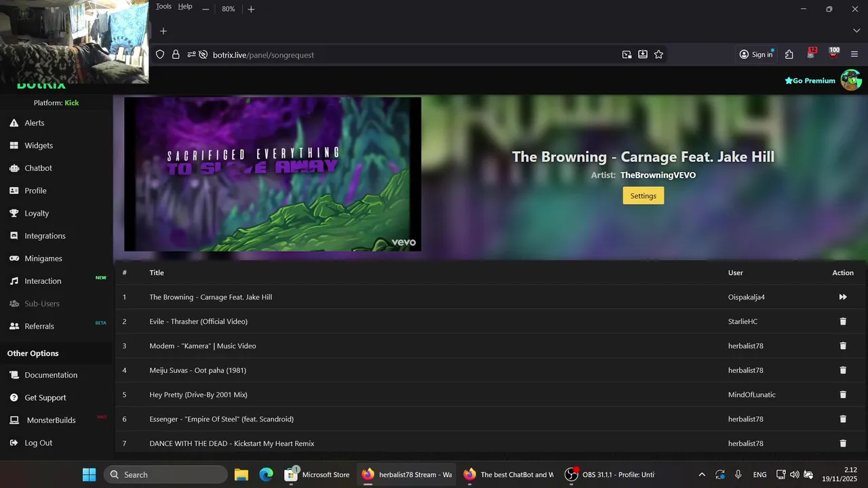Delete Modem - Kamera from queue
This screenshot has height=488, width=868.
tap(843, 346)
